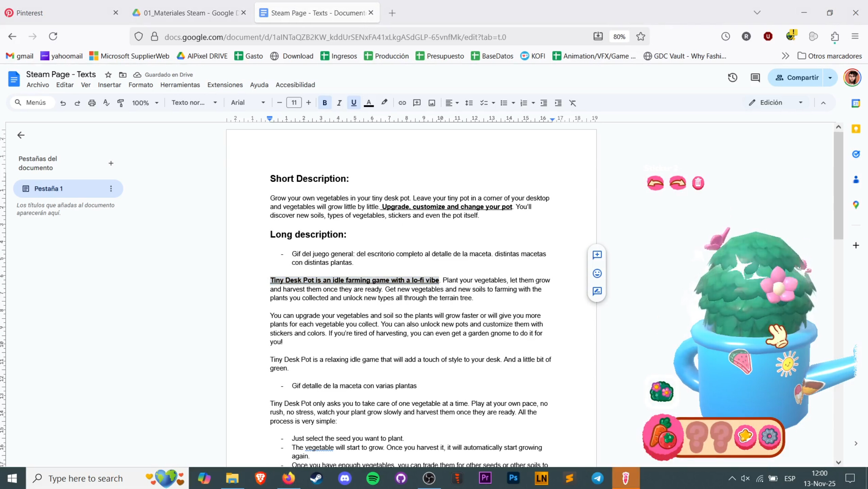This screenshot has width=868, height=489.
Task: Insert a link with the link icon
Action: [x=402, y=103]
